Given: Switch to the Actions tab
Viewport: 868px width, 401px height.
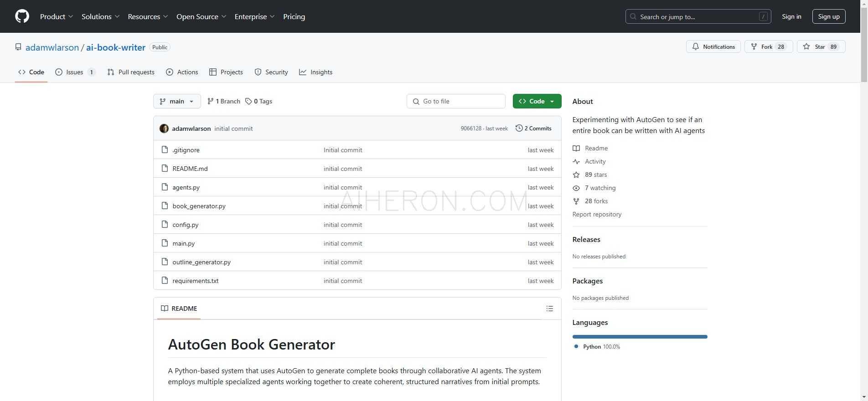Looking at the screenshot, I should point(182,72).
